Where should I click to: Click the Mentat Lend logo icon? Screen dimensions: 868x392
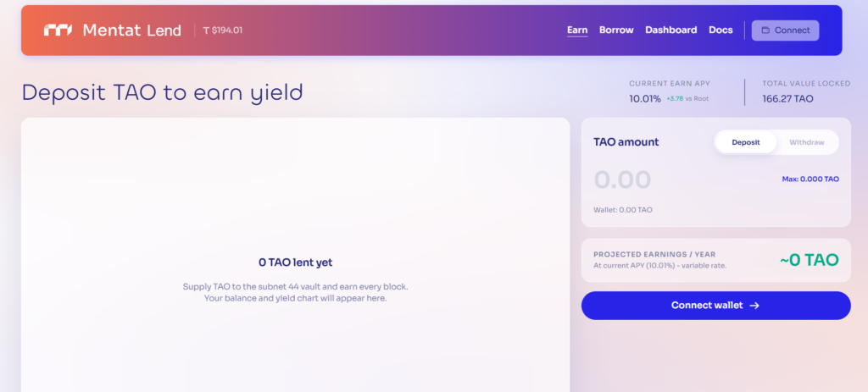[x=58, y=30]
